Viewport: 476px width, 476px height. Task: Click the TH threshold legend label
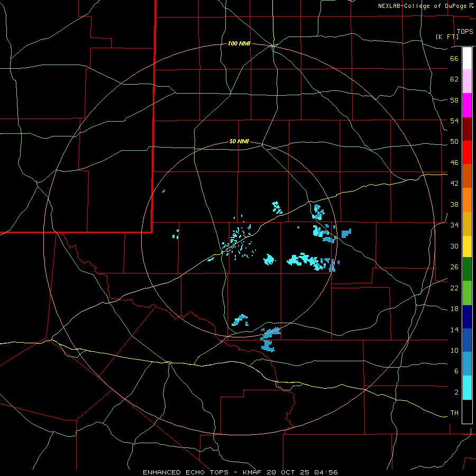tap(454, 413)
